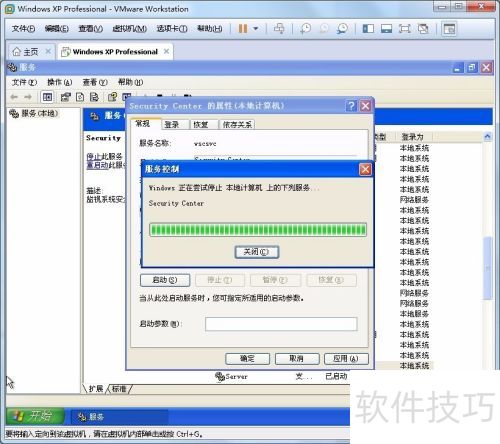The image size is (500, 444).
Task: Revert to the previous snapshot
Action: 324,29
